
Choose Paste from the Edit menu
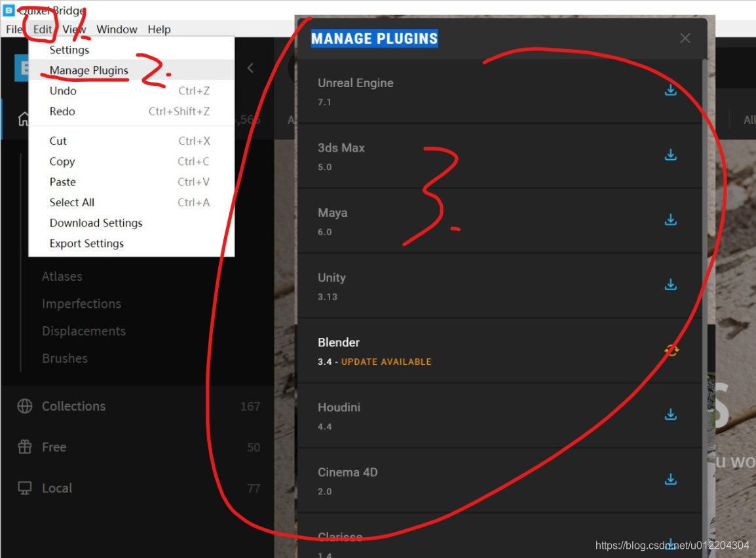132,181
